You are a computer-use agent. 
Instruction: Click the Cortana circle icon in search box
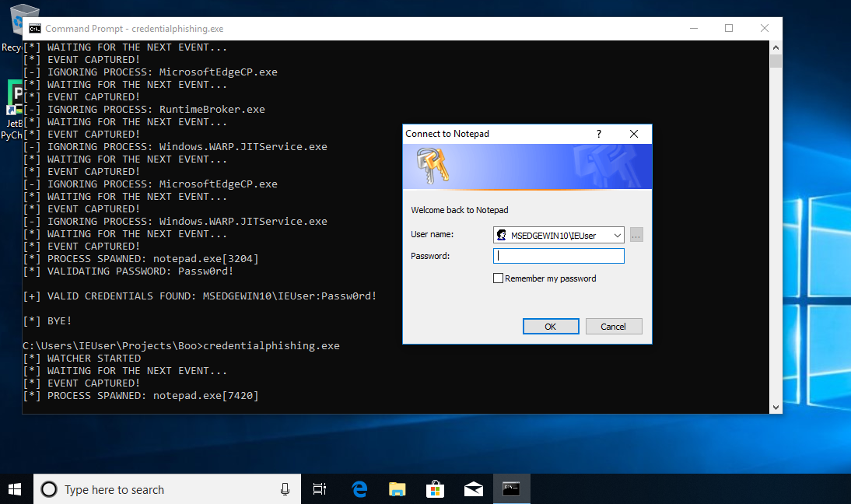coord(49,489)
